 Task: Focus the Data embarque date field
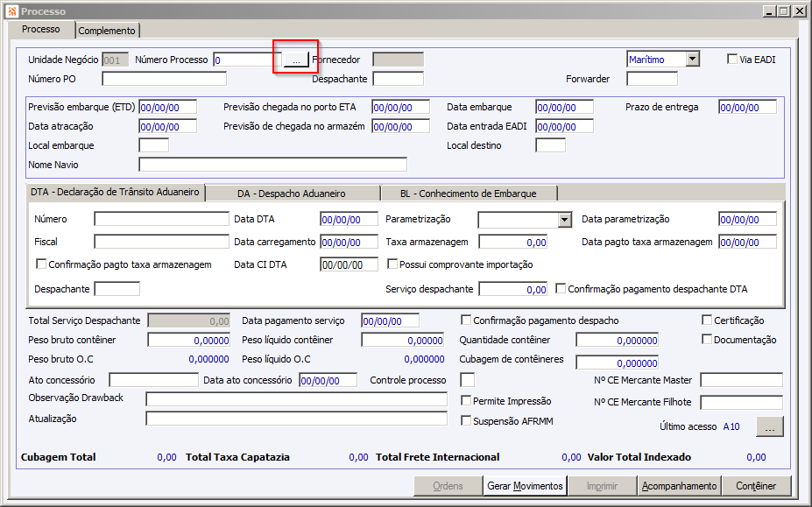564,107
